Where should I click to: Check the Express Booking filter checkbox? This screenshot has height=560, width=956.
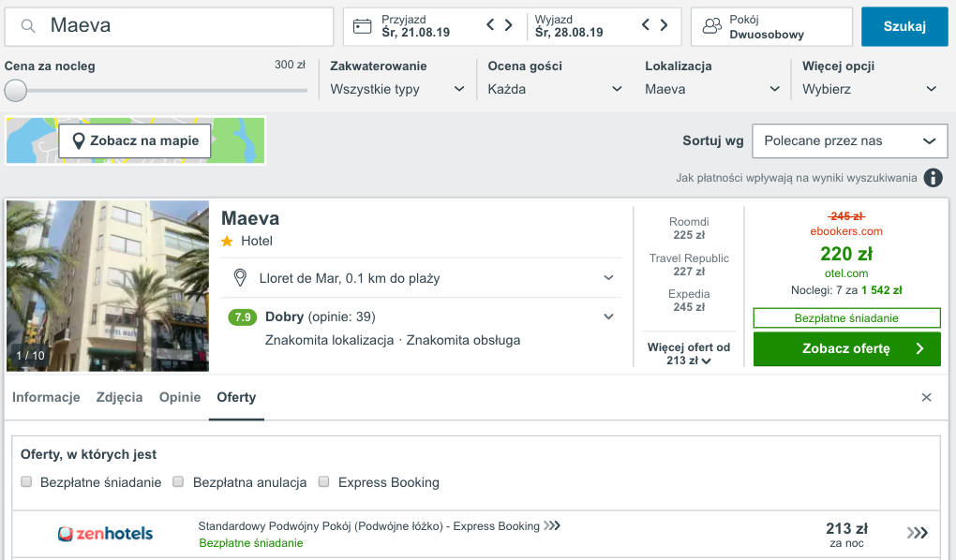click(323, 481)
